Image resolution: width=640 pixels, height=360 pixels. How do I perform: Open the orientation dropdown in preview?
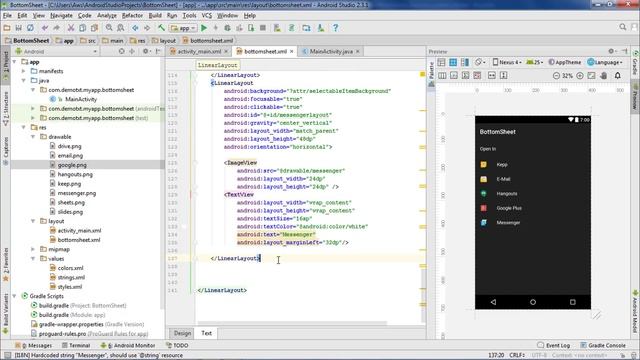tap(480, 62)
